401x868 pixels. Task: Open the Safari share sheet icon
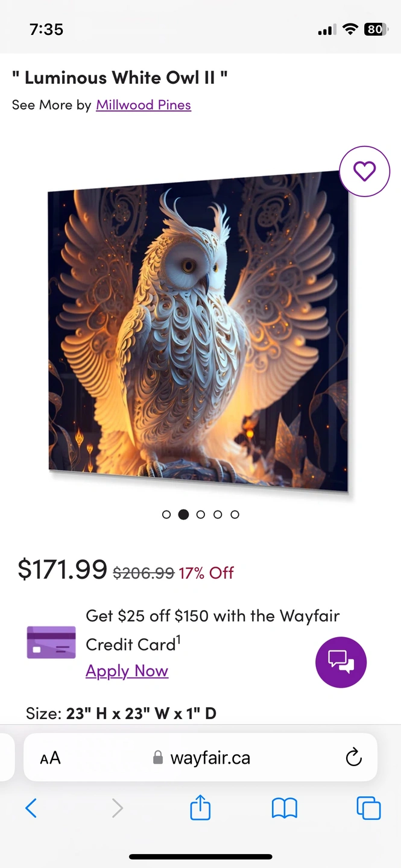coord(200,807)
